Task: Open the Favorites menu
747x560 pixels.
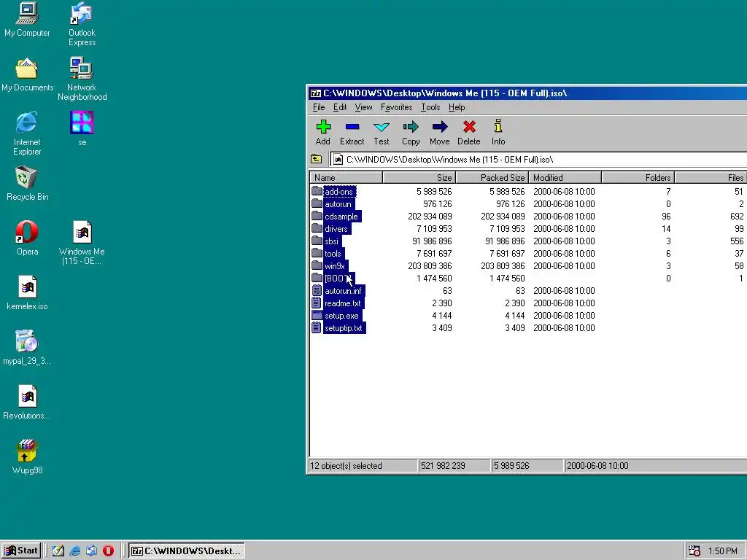Action: click(396, 107)
